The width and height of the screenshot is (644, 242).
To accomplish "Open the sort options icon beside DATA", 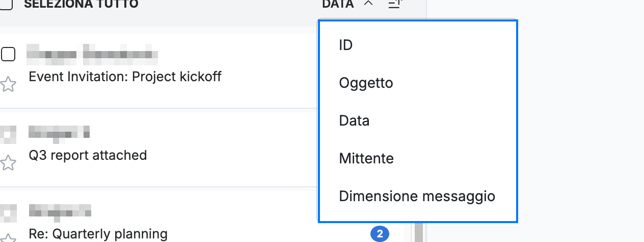I will [x=396, y=4].
